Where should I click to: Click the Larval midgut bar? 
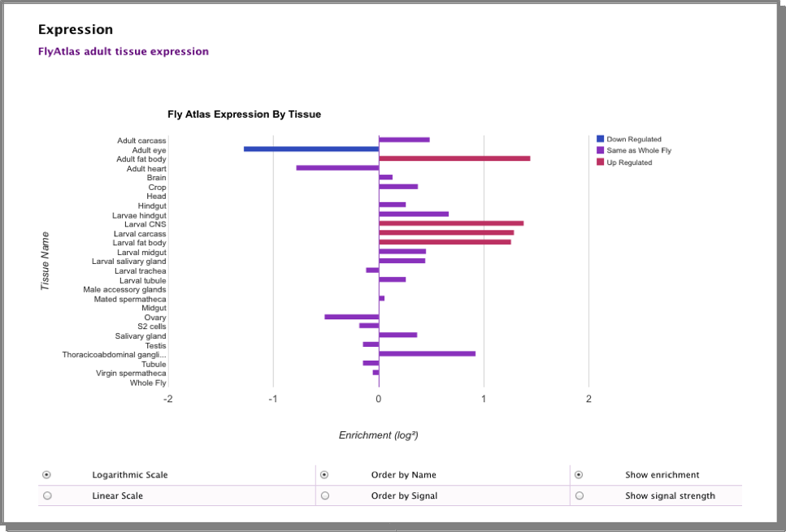[x=402, y=252]
